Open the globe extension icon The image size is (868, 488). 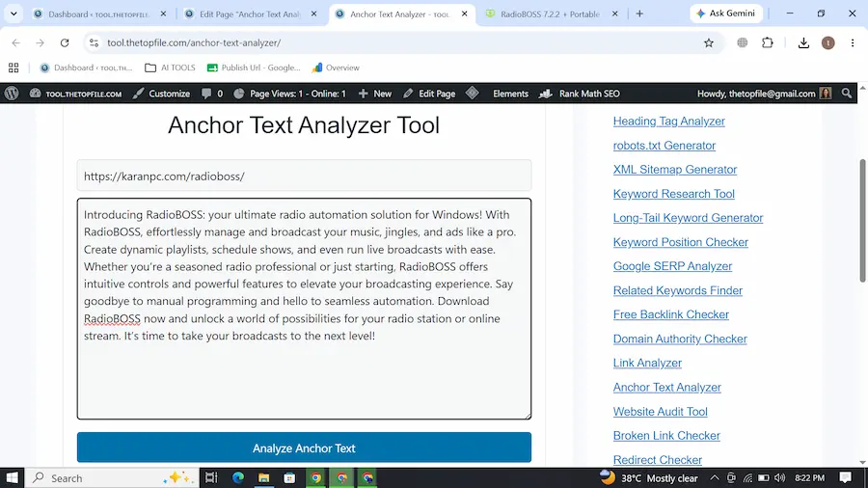[743, 42]
